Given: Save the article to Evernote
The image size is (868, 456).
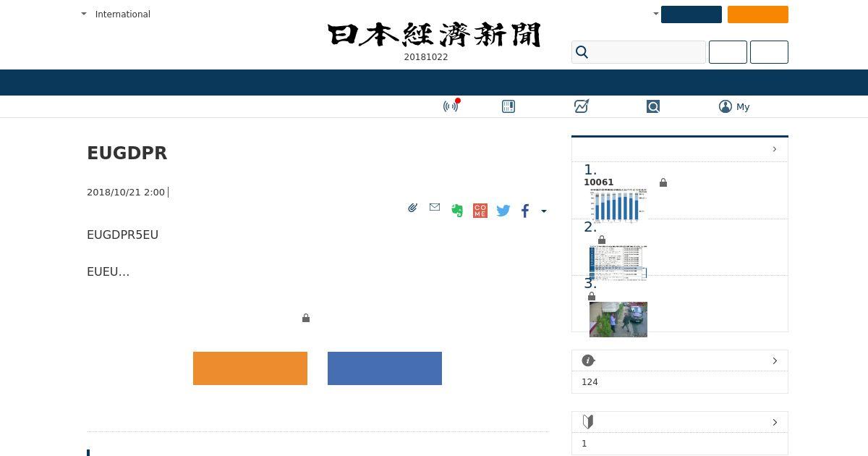Looking at the screenshot, I should click(x=457, y=211).
